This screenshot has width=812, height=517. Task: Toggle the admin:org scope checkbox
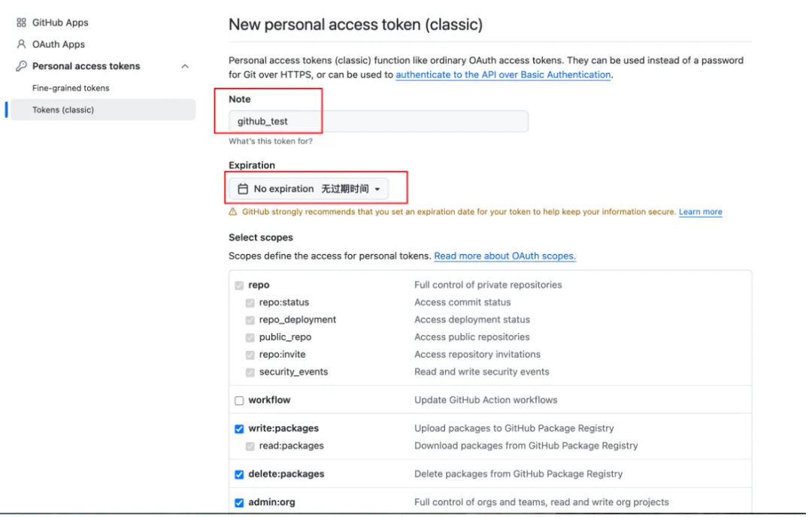[x=239, y=503]
